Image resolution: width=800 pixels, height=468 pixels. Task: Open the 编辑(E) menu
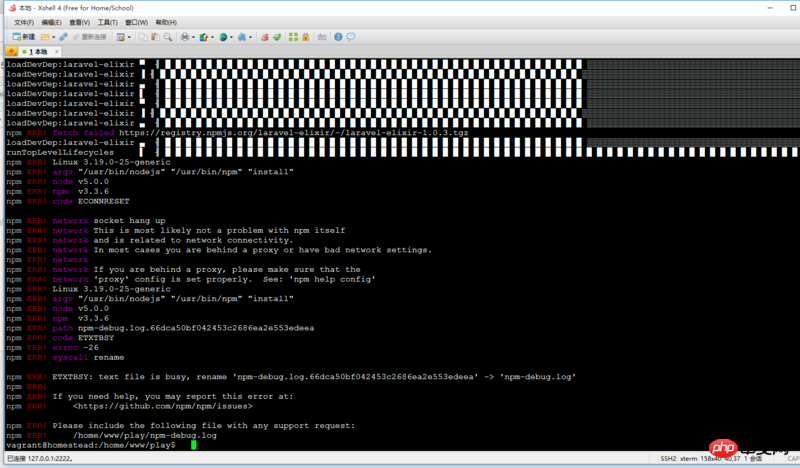click(51, 22)
